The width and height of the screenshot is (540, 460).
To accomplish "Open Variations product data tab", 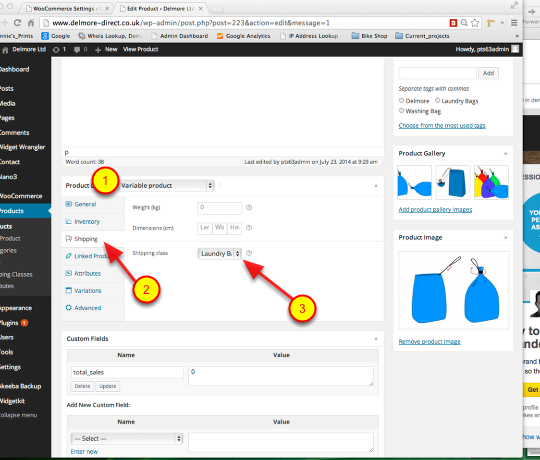I will pos(93,291).
